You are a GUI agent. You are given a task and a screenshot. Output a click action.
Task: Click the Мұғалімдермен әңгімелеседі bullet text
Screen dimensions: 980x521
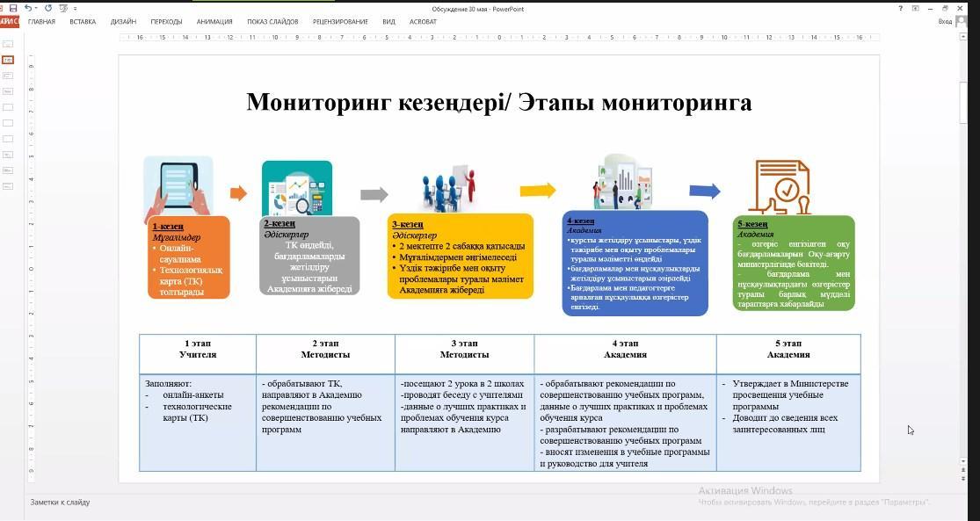(458, 257)
